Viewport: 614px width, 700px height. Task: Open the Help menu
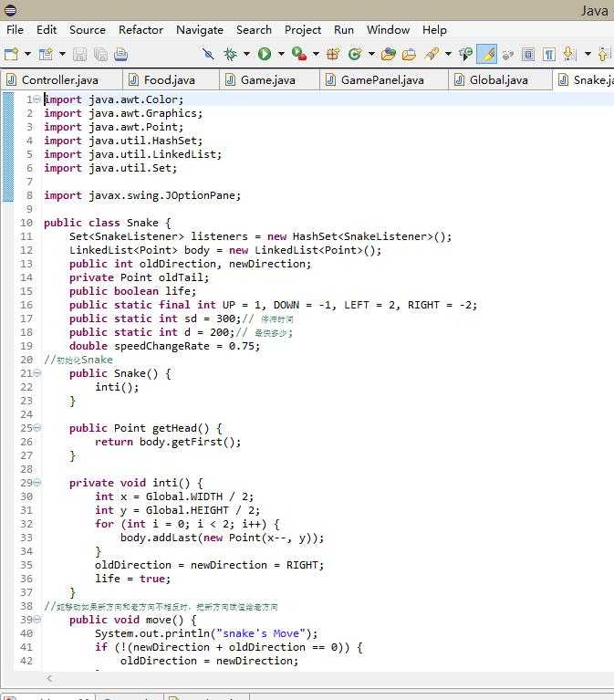(434, 30)
